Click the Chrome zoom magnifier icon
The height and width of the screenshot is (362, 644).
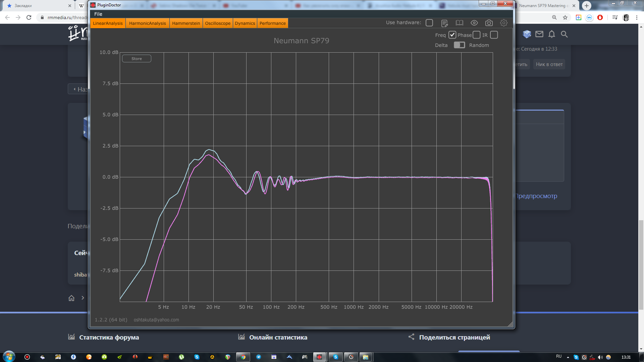[554, 17]
